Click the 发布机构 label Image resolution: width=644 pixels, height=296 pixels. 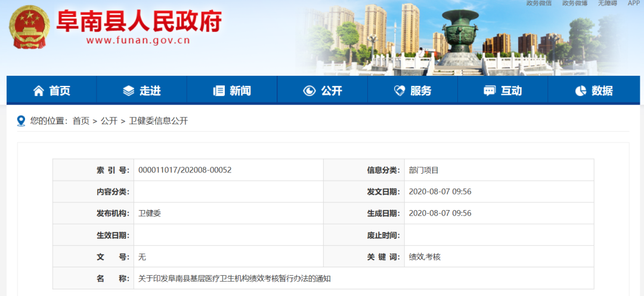[x=113, y=214]
